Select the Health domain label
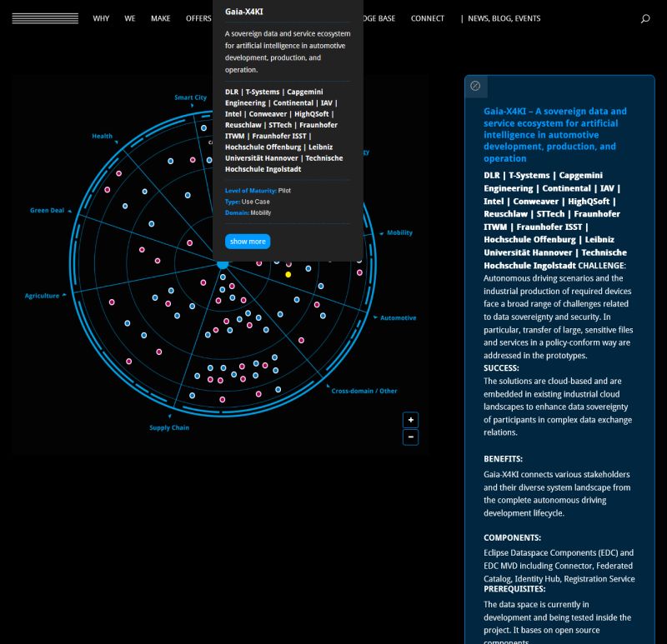The width and height of the screenshot is (667, 644). tap(102, 136)
